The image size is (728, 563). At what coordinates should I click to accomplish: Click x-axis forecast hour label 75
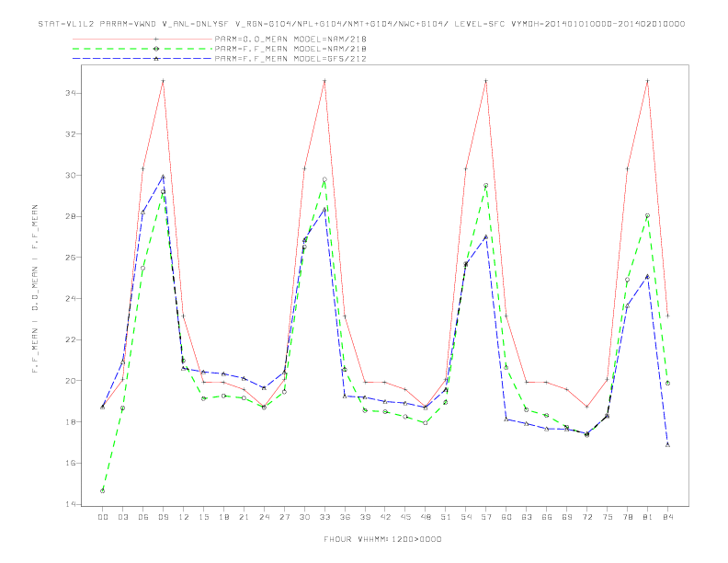click(608, 517)
